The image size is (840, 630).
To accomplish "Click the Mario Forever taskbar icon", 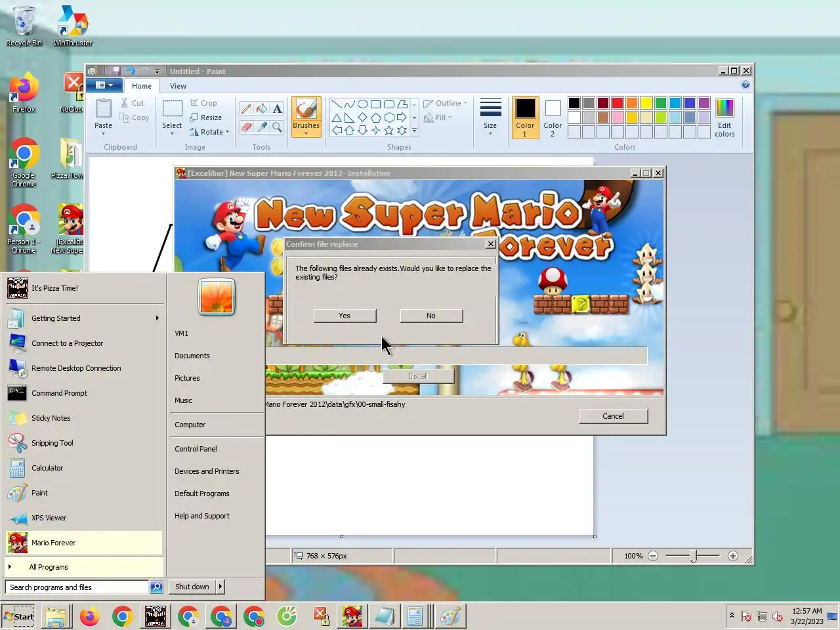I will [x=352, y=617].
